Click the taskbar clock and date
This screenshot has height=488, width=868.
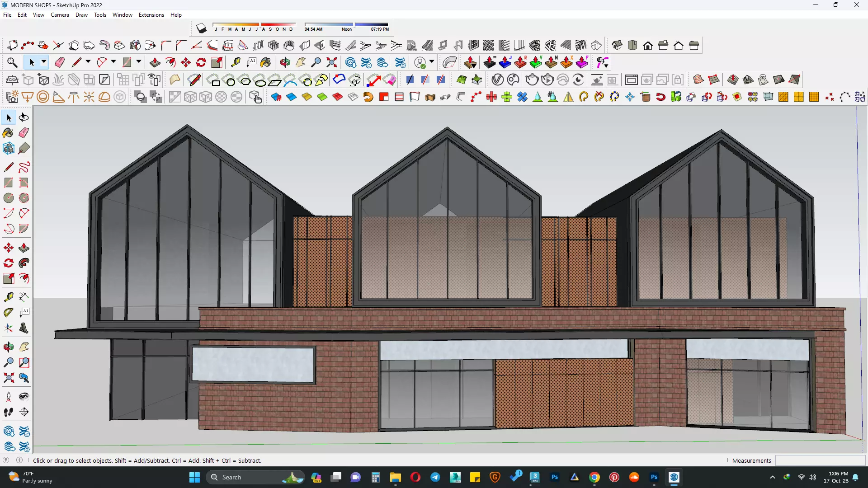click(835, 477)
